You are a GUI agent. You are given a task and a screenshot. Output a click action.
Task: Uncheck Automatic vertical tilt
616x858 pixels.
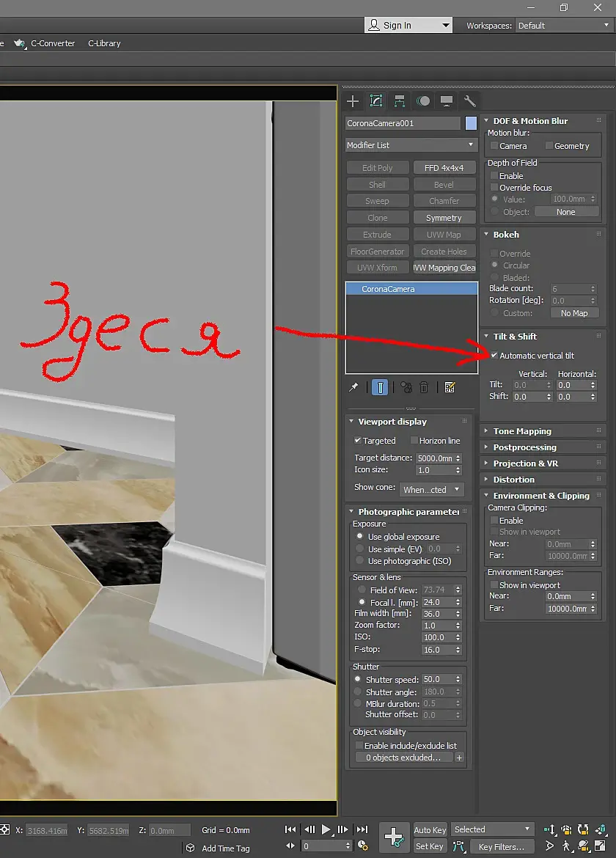tap(494, 356)
